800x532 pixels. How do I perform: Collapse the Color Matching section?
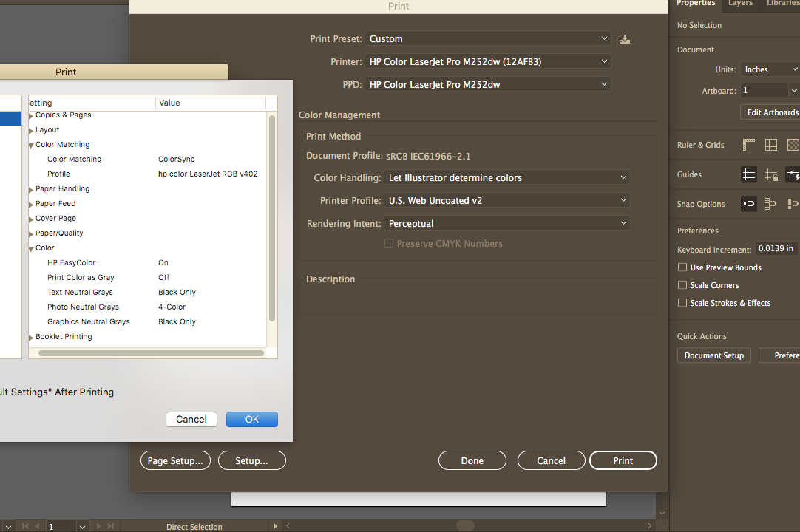pos(32,145)
